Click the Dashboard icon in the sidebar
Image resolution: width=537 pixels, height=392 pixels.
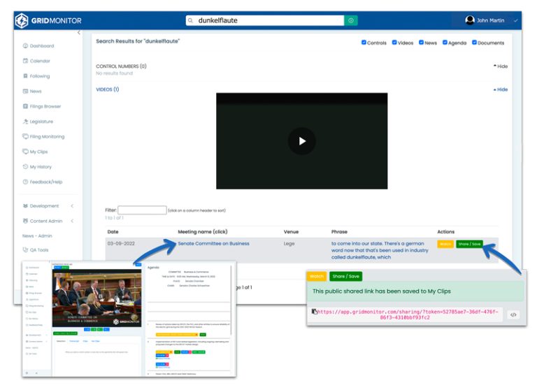click(x=25, y=46)
